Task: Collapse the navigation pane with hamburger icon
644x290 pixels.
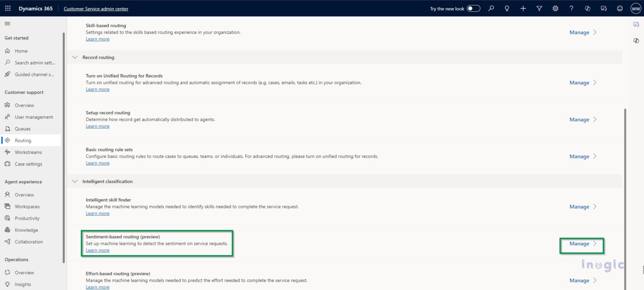Action: coord(7,23)
